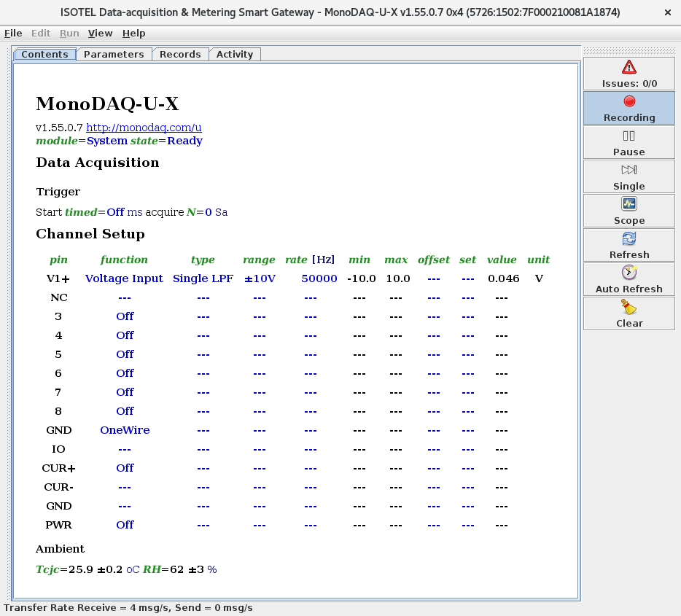The width and height of the screenshot is (681, 616).
Task: Change pin 7 function Off
Action: [x=125, y=392]
